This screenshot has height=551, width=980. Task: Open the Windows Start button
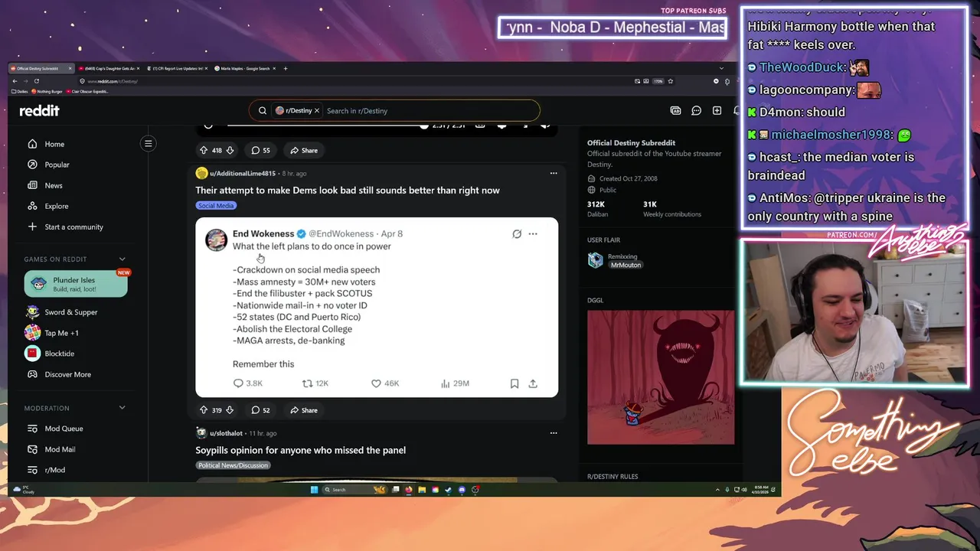pos(314,490)
